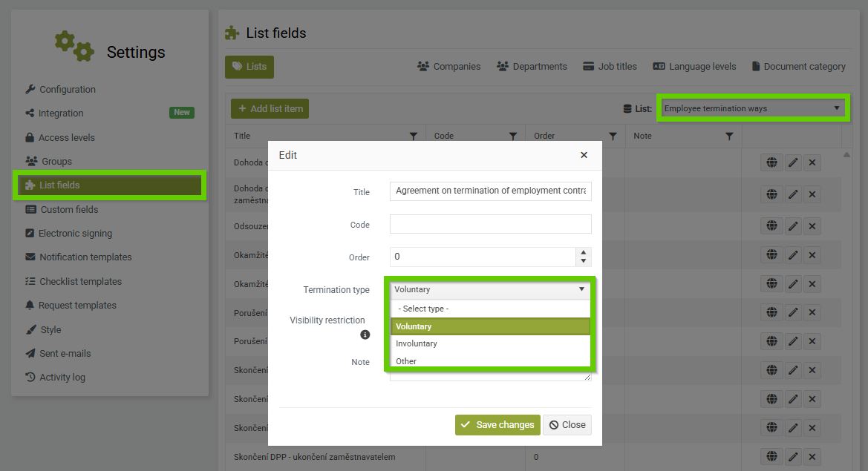Screen dimensions: 868x471
Task: Open the Order column filter icon
Action: [x=613, y=136]
